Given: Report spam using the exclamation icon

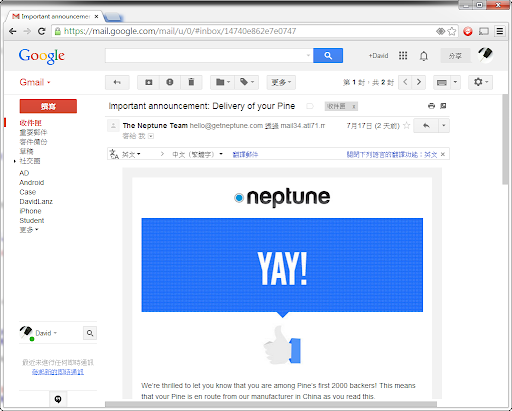Looking at the screenshot, I should point(170,82).
